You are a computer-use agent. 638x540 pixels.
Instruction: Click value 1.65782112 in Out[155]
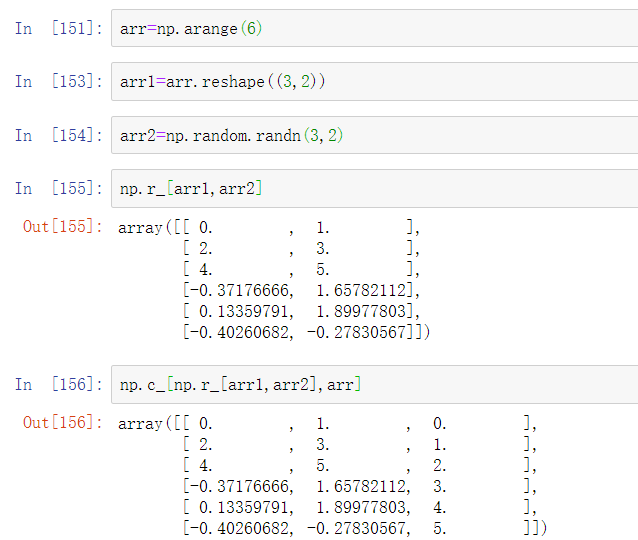click(x=361, y=291)
